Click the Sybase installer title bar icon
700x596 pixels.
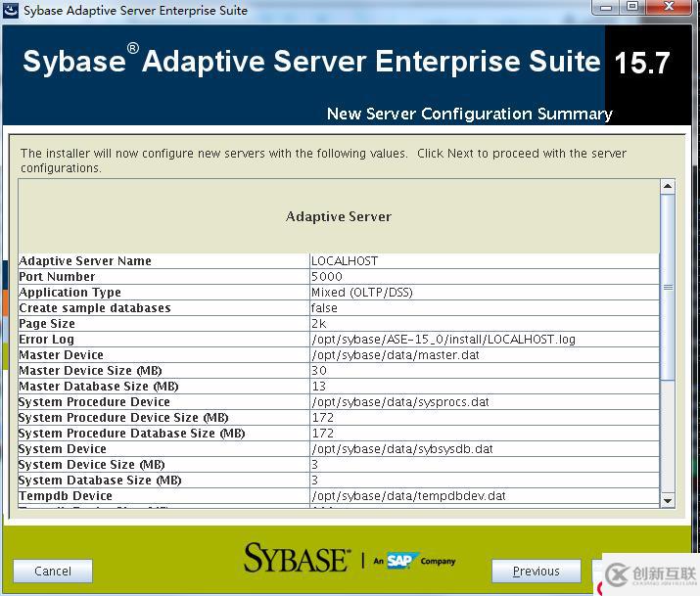click(11, 10)
